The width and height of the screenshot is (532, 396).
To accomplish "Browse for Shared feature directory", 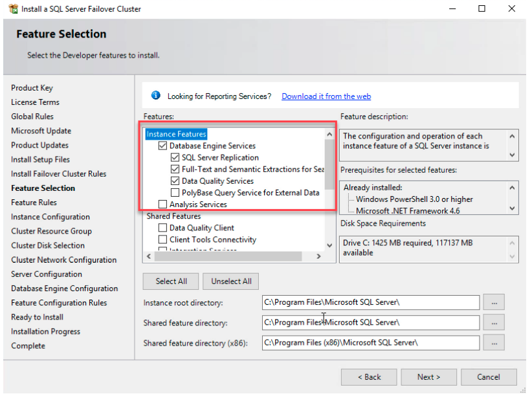I will coord(494,322).
